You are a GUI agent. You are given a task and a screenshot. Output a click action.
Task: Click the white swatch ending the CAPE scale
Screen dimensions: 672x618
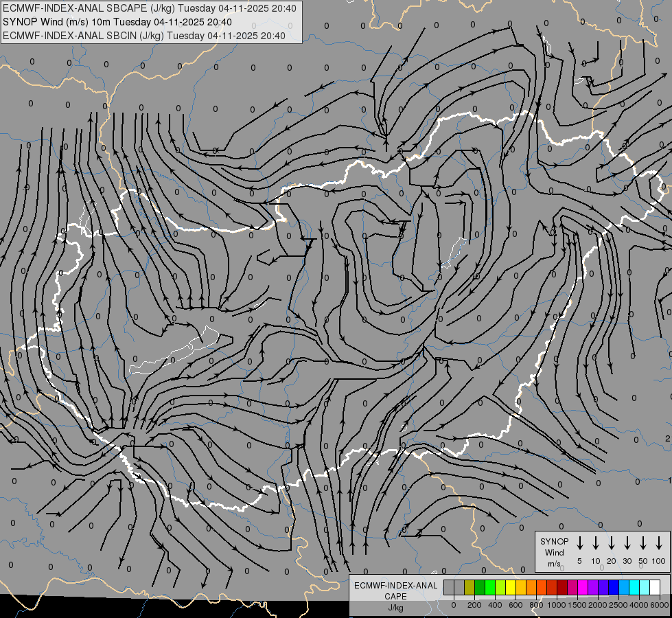tap(654, 587)
